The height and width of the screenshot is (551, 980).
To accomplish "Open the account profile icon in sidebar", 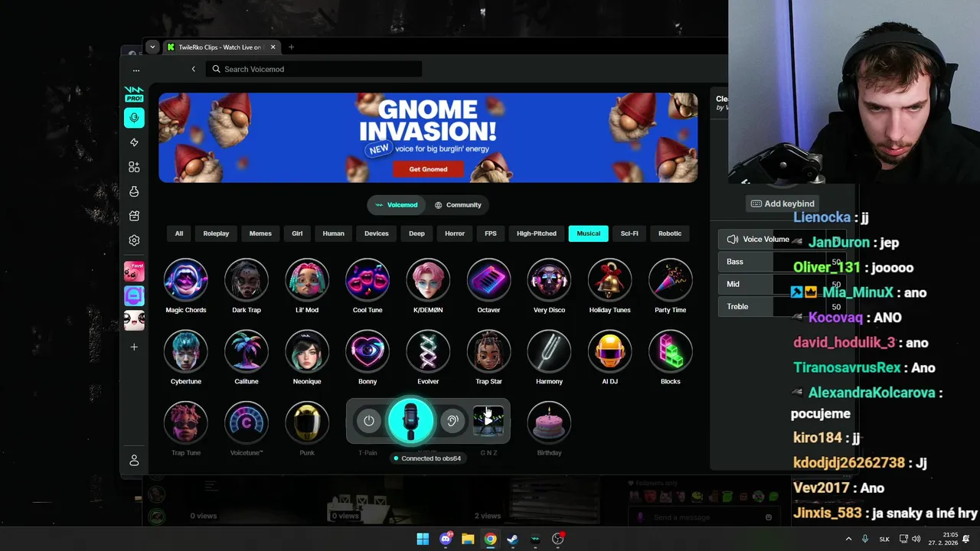I will coord(134,460).
